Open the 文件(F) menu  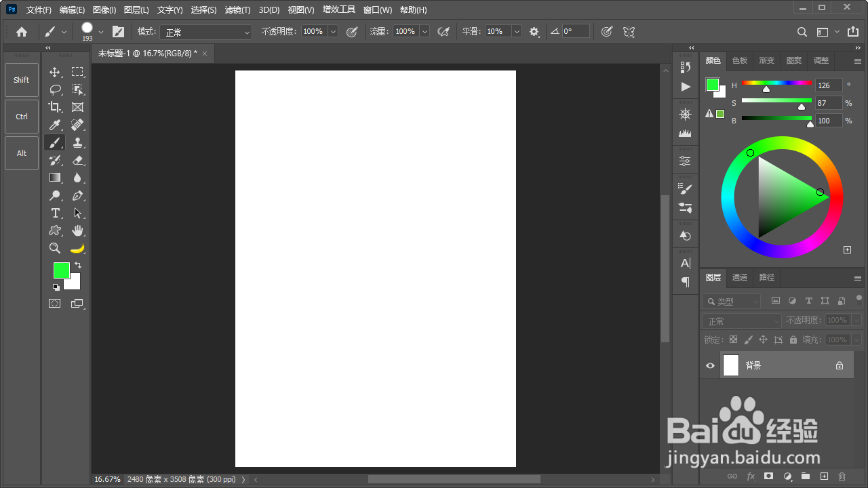pyautogui.click(x=39, y=10)
